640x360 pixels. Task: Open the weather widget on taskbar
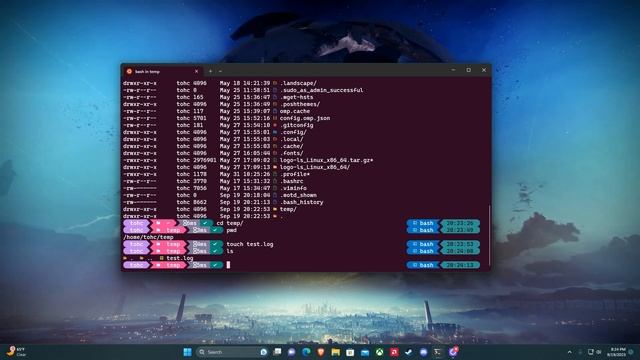point(16,352)
